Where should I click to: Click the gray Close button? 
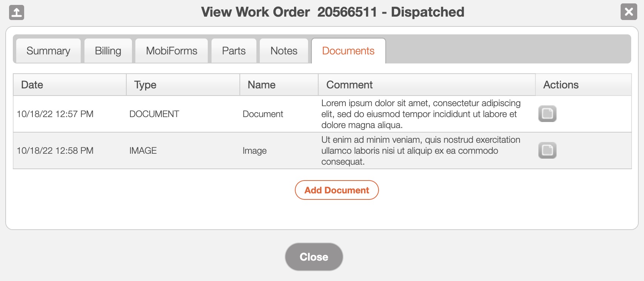coord(314,257)
